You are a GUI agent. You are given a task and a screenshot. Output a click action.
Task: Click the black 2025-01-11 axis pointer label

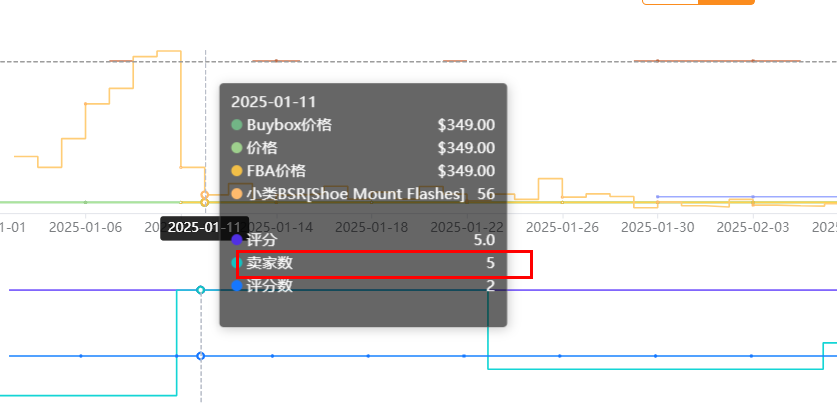(204, 228)
